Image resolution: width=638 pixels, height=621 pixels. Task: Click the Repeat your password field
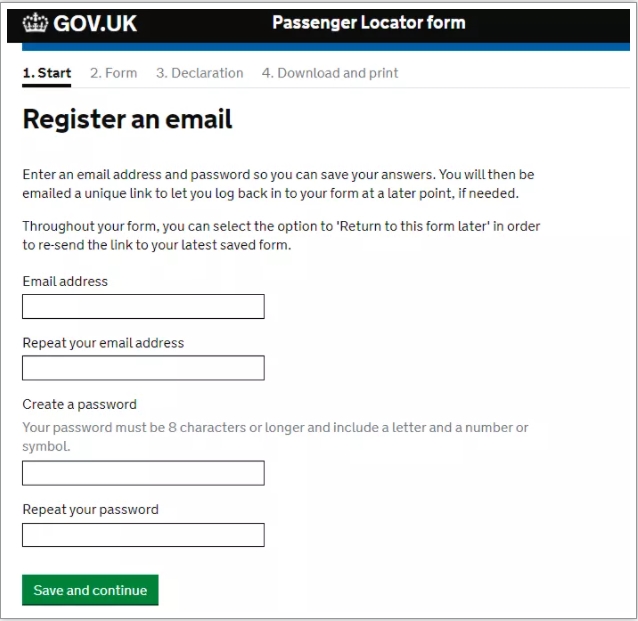(x=143, y=535)
